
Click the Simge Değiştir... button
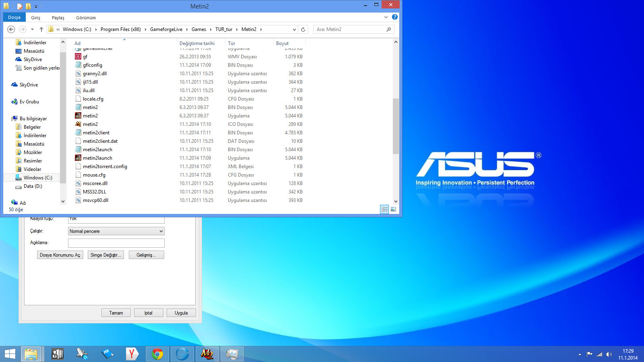tap(105, 255)
